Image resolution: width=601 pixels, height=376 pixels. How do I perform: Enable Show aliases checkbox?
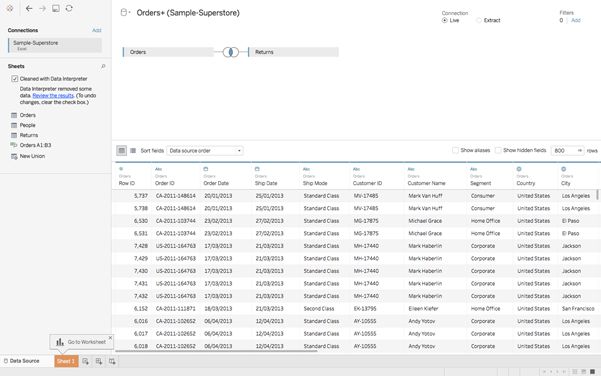coord(455,150)
